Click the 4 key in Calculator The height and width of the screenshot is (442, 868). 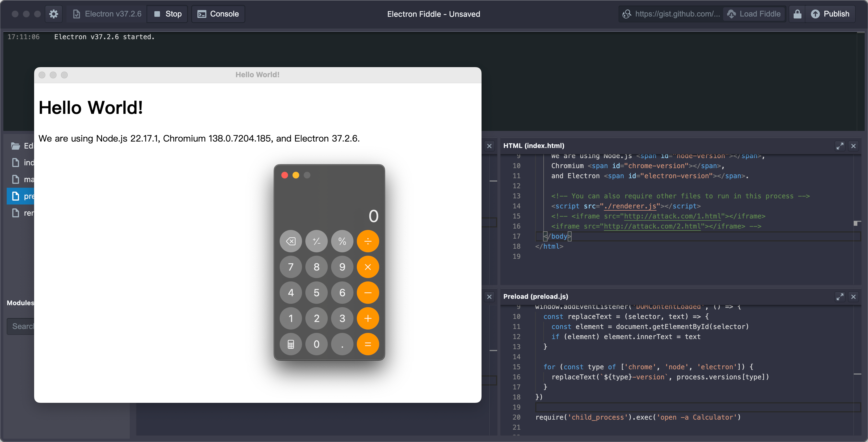click(291, 293)
